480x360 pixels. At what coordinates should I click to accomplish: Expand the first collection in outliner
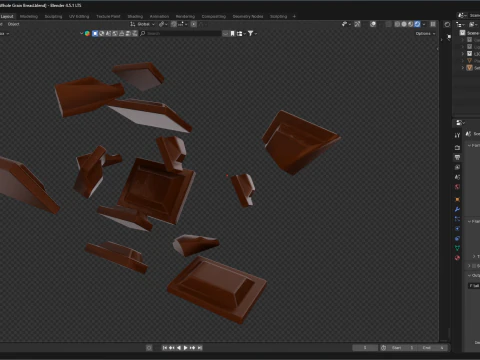point(462,40)
